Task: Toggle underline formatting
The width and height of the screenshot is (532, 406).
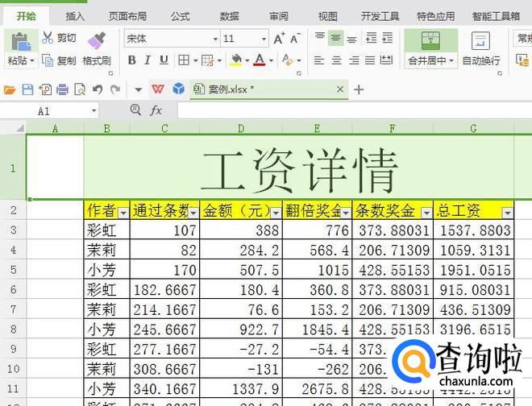Action: 164,60
